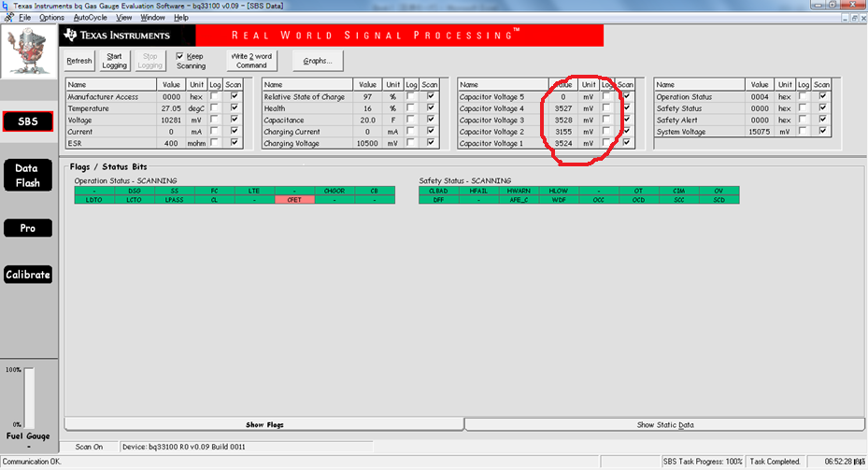This screenshot has height=470, width=868.
Task: Enable Log for Safety Alert row
Action: point(803,120)
